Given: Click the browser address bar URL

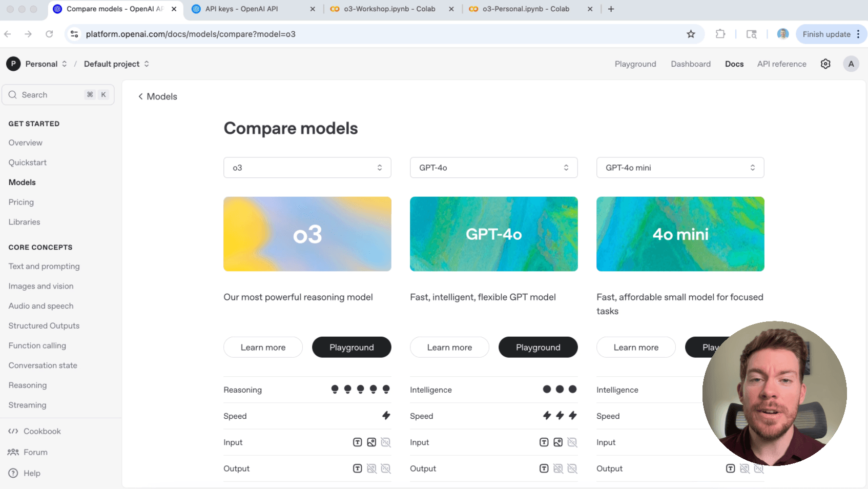Looking at the screenshot, I should pyautogui.click(x=191, y=34).
